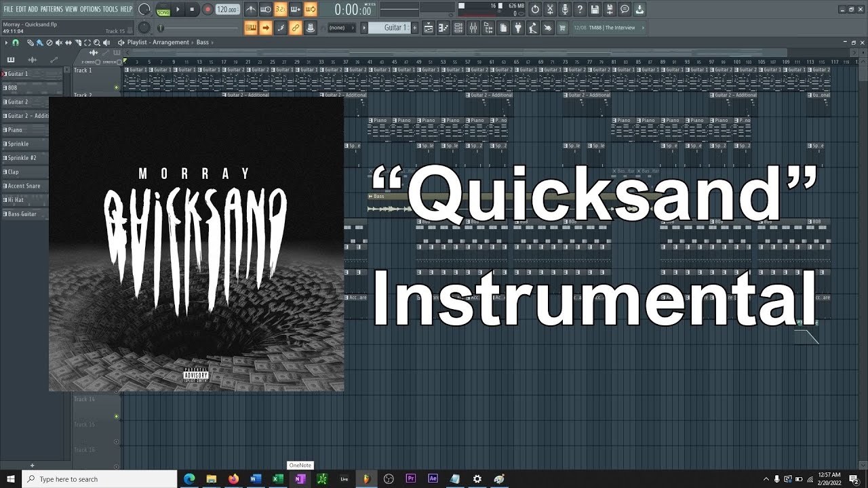
Task: Stop playback with the stop button
Action: point(192,9)
